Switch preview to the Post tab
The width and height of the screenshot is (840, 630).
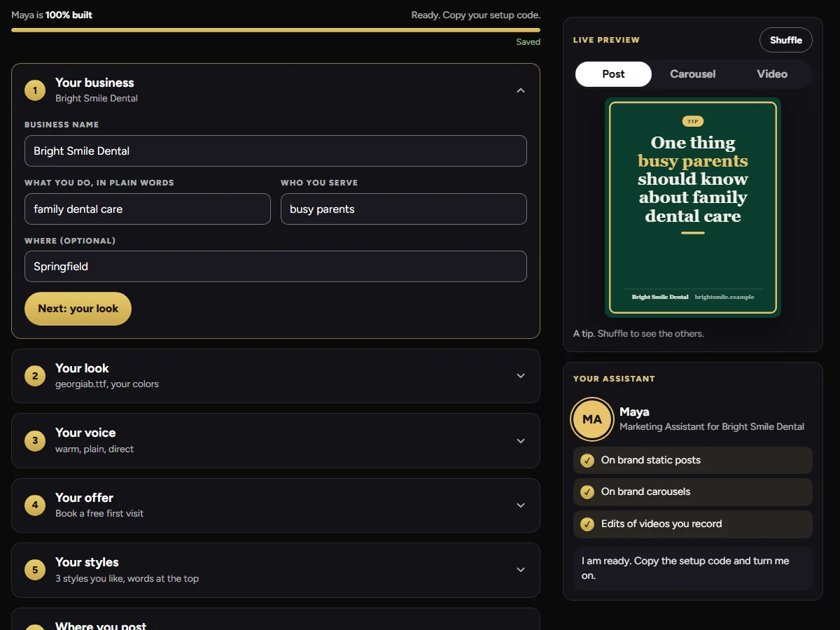click(x=613, y=74)
